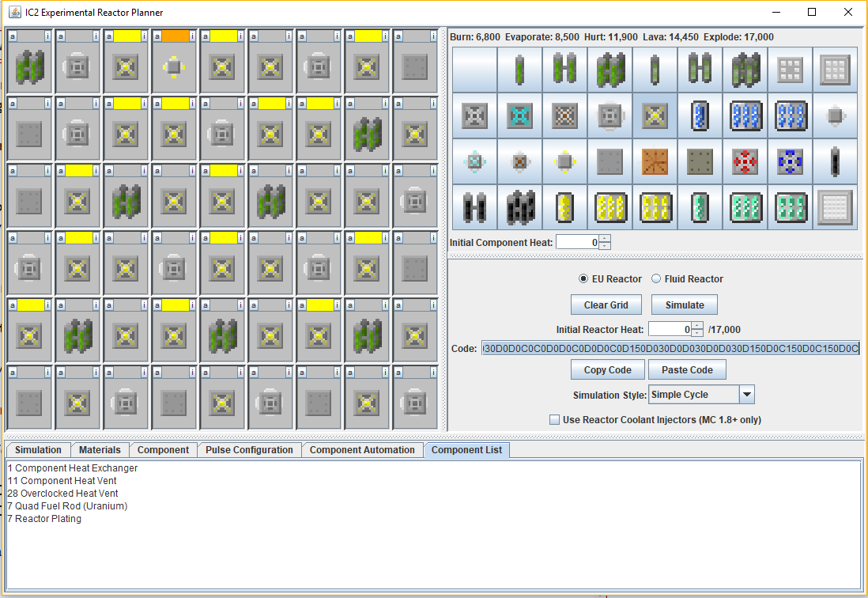This screenshot has width=868, height=598.
Task: Click the Paste Code button
Action: (x=687, y=370)
